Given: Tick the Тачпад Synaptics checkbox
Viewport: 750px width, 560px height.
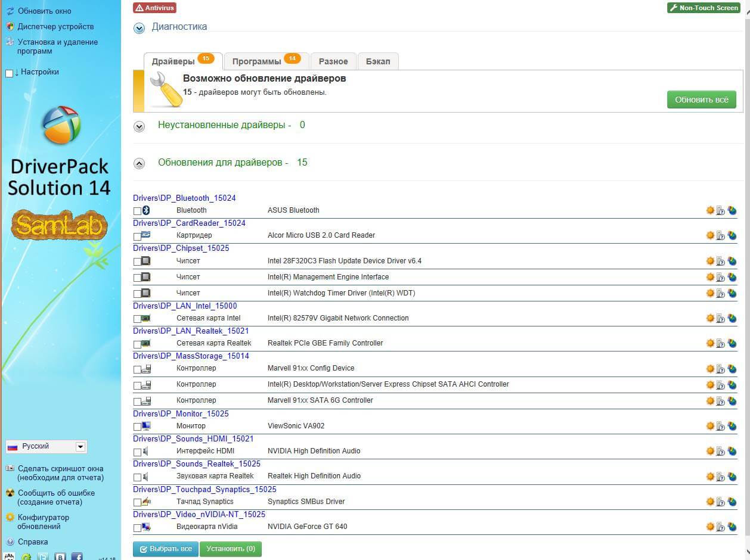Looking at the screenshot, I should 137,503.
